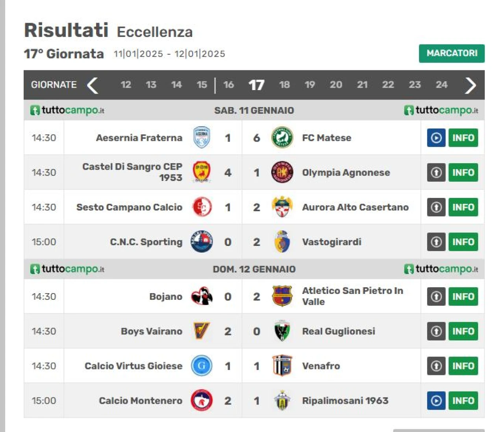Open the Olympia Agnonese team logo

(x=282, y=172)
